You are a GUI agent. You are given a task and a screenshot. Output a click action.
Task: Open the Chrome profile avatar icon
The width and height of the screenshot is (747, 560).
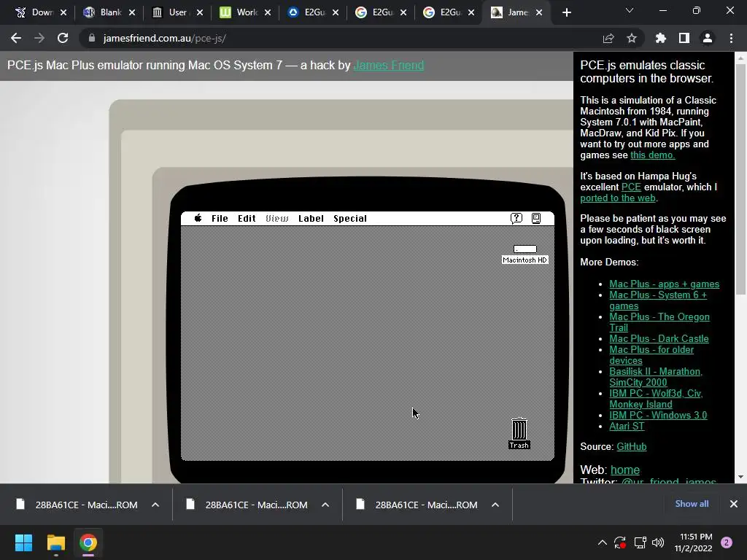click(708, 38)
